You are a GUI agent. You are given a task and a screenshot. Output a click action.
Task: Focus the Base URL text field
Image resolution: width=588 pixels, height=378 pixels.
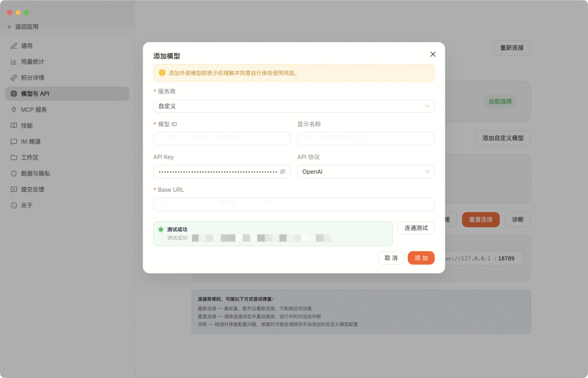click(x=293, y=204)
